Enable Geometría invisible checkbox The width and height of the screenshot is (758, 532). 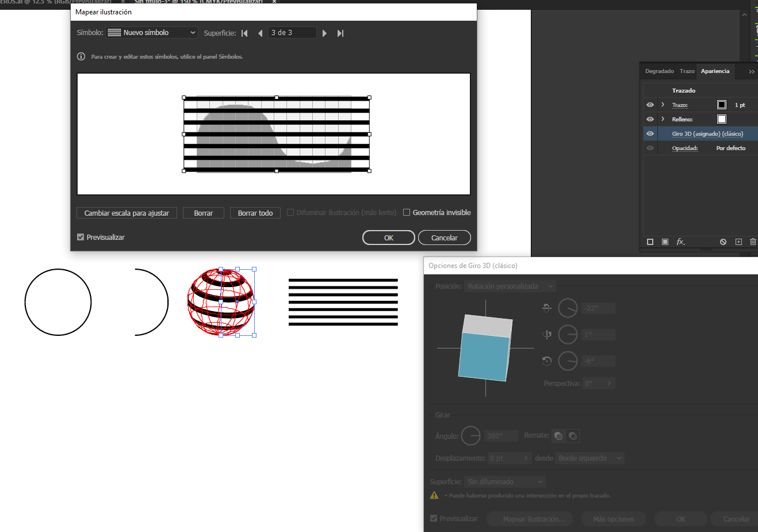click(407, 212)
